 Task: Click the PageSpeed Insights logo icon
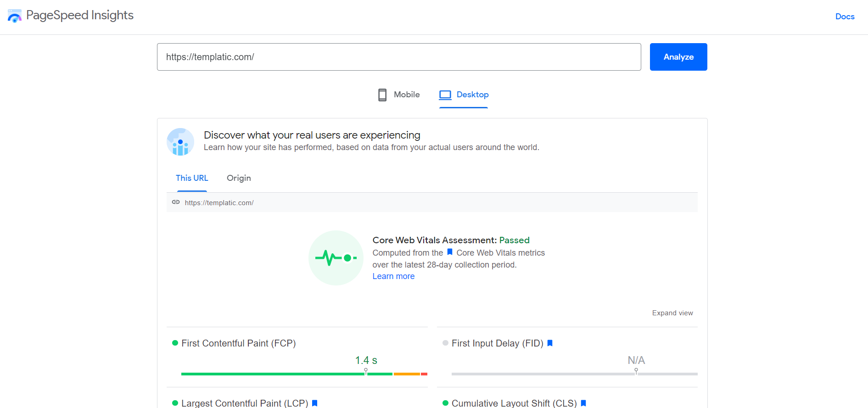coord(15,16)
